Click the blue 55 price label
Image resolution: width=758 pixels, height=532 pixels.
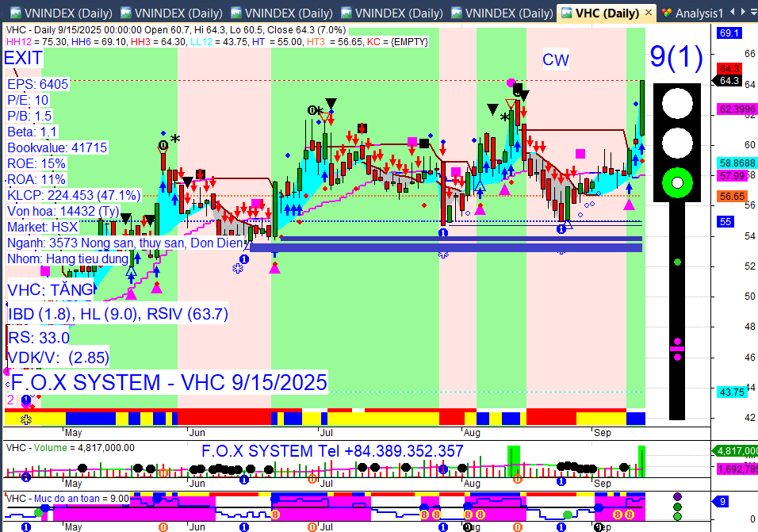click(725, 222)
